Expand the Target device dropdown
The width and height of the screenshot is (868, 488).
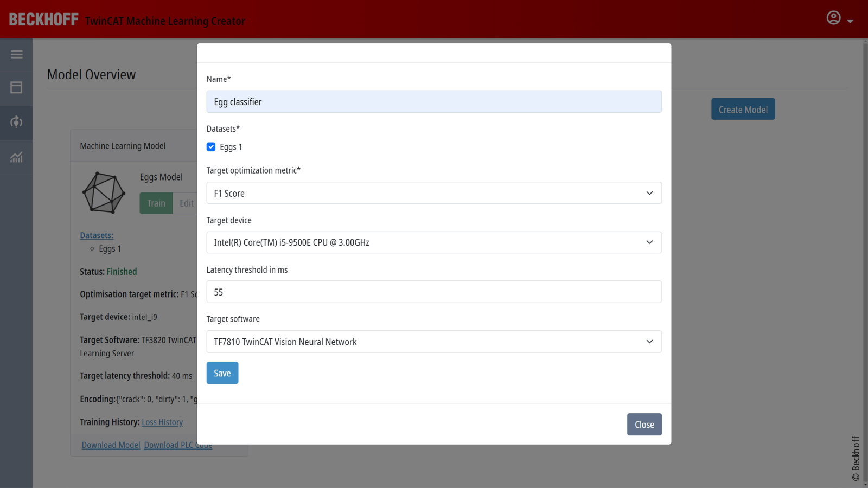[x=433, y=242]
